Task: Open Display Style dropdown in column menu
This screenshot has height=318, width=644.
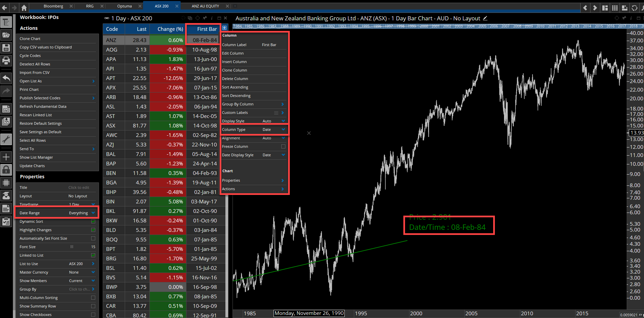Action: (254, 121)
